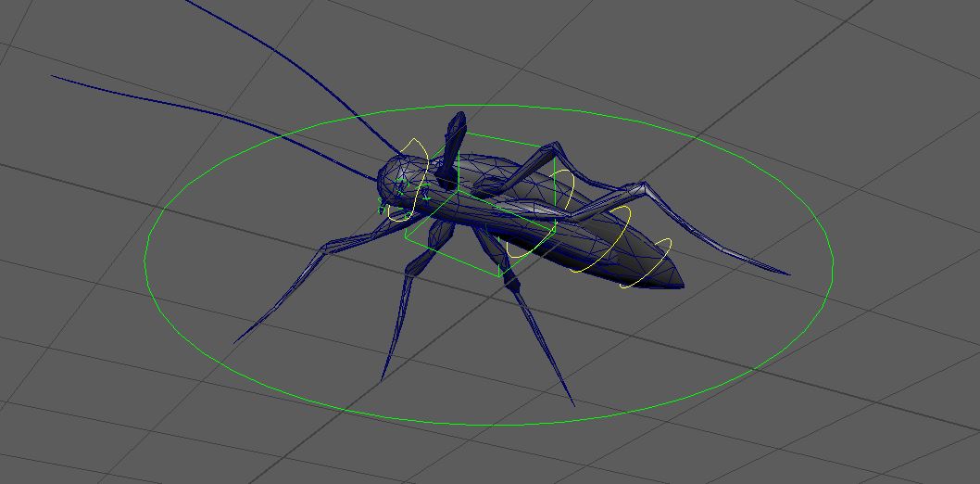Click the upper femur of middle-left leg
Viewport: 980px width, 484px height.
(x=440, y=235)
